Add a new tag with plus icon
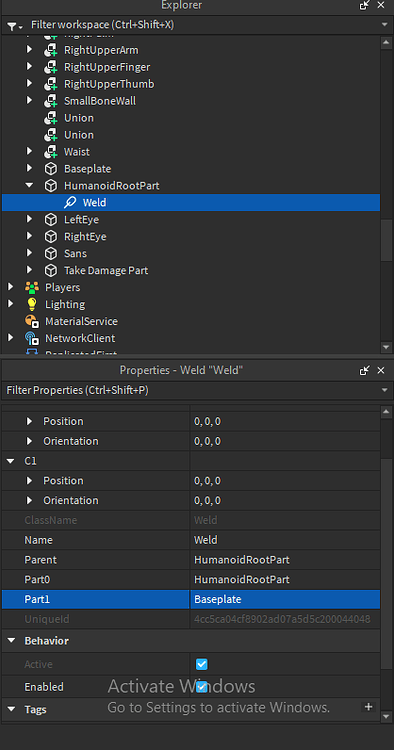The height and width of the screenshot is (750, 394). pyautogui.click(x=368, y=706)
